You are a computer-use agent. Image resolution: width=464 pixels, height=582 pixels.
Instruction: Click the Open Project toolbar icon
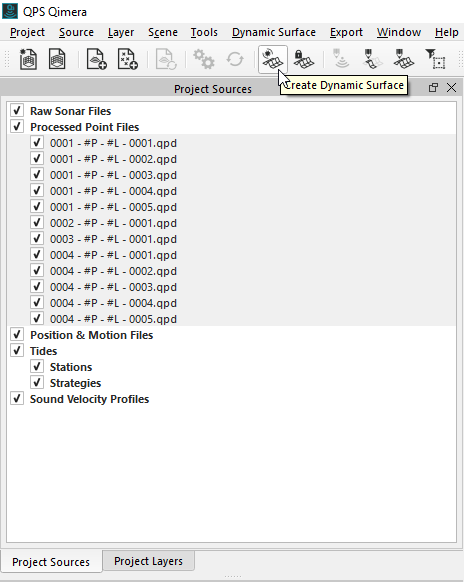click(57, 59)
